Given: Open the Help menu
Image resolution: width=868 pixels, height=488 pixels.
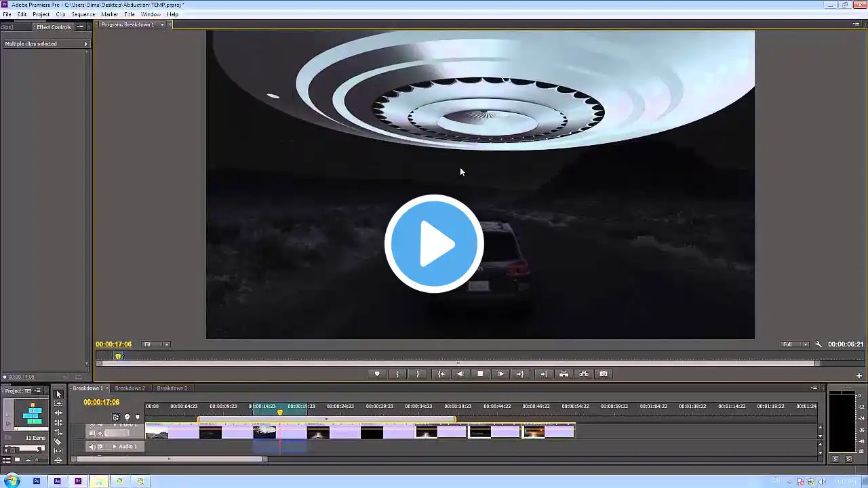Looking at the screenshot, I should 173,14.
